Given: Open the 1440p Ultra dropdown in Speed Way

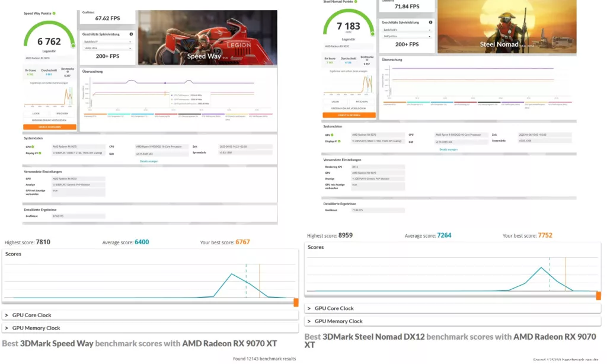Looking at the screenshot, I should 107,48.
